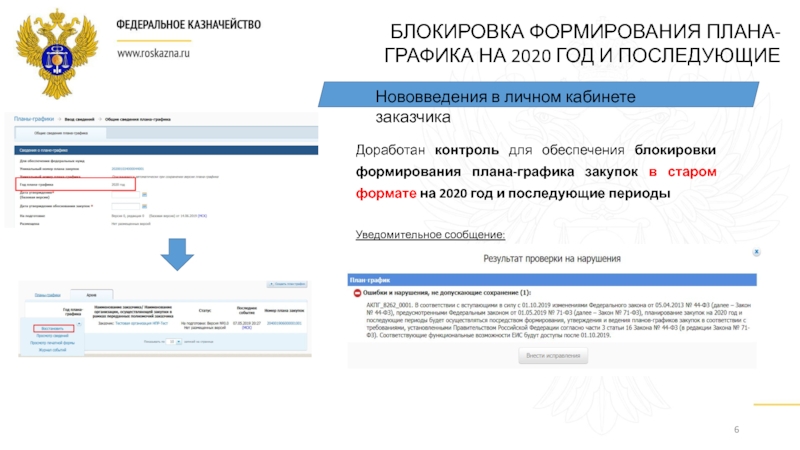Open the 'Планы-графики' breadcrumb link
This screenshot has height=450, width=800.
tap(34, 119)
